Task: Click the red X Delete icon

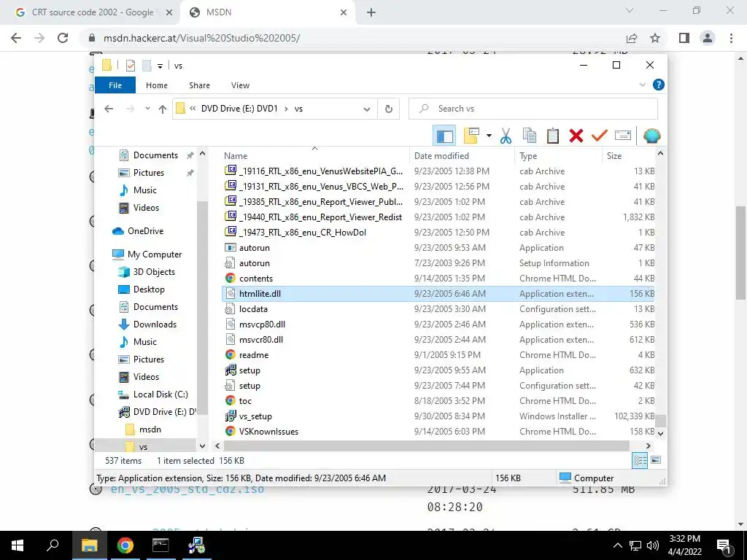Action: (x=576, y=136)
